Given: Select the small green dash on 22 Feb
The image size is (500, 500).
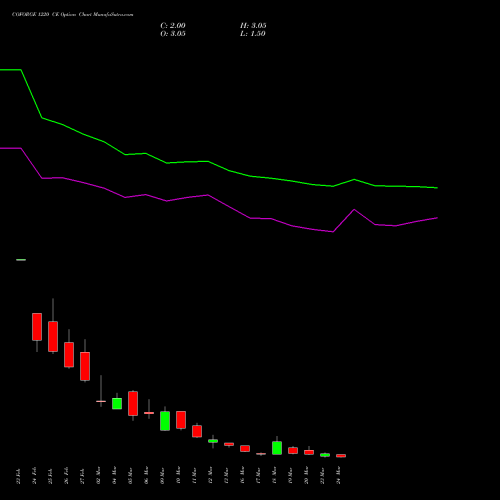Looking at the screenshot, I should click(x=21, y=260).
